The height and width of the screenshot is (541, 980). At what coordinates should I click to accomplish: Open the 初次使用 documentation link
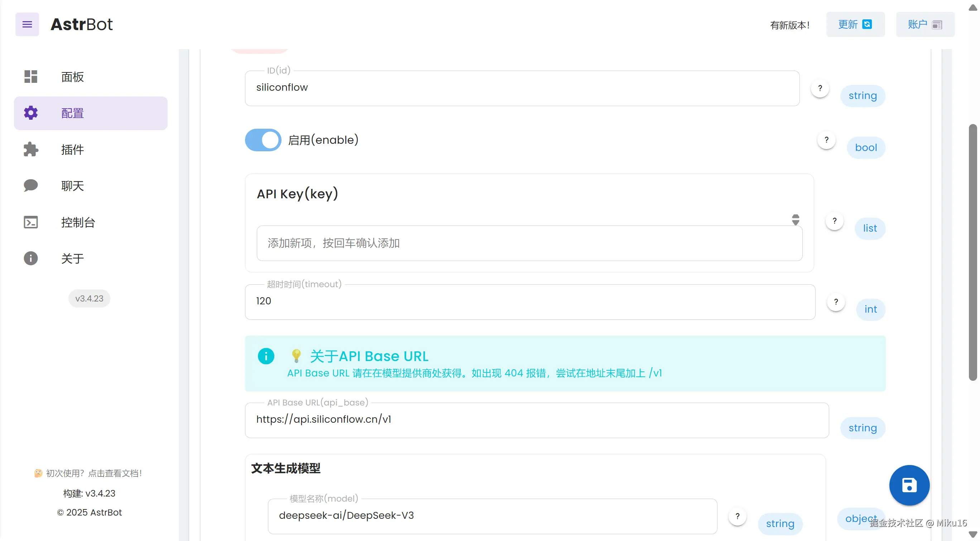89,473
